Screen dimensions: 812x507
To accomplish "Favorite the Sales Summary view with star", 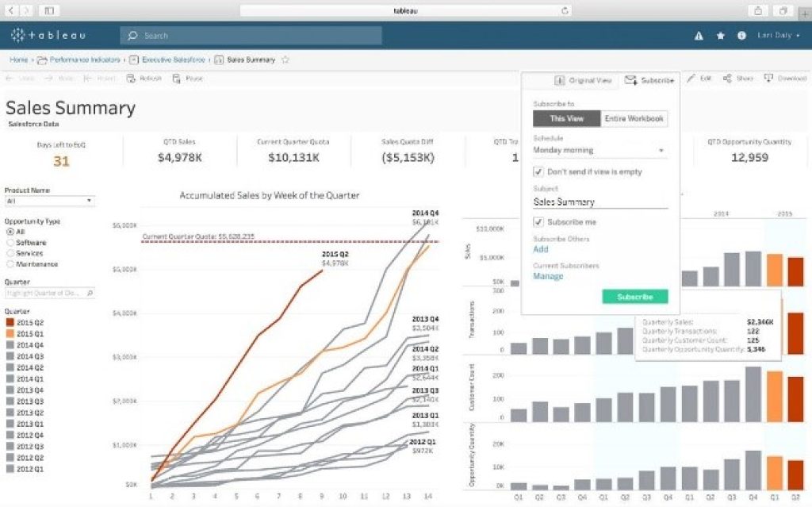I will (285, 60).
